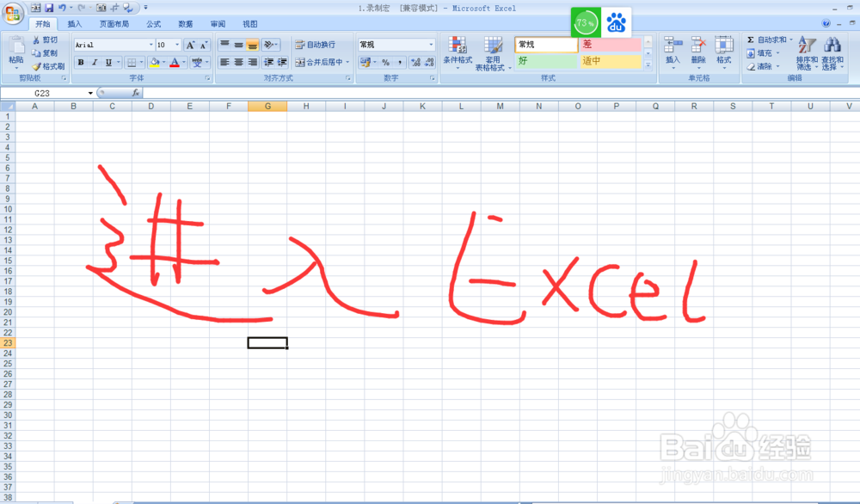Viewport: 860px width, 504px height.
Task: Undo the last action in quick access toolbar
Action: coord(62,8)
